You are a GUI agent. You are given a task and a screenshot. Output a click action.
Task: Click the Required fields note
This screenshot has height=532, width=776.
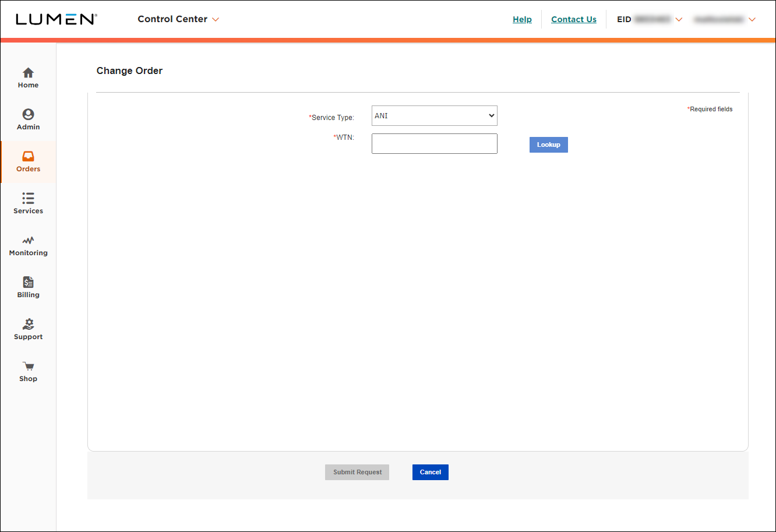[710, 109]
